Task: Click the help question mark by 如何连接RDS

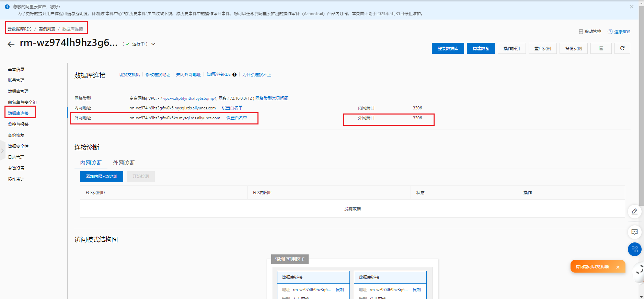Action: 234,75
